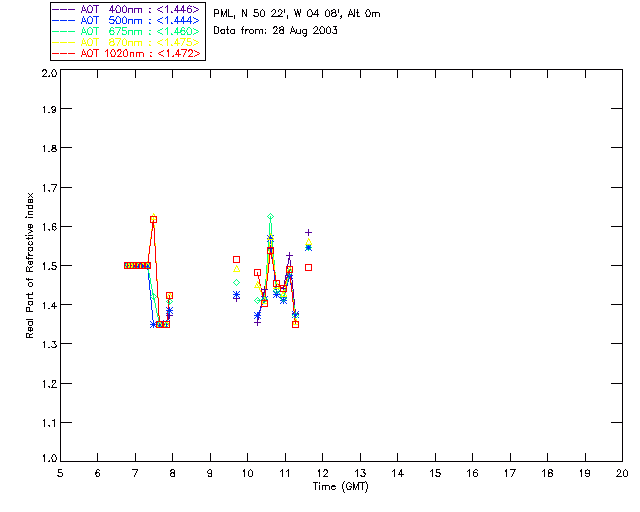Click the 1.8 y-axis tick label
Viewport: 640px width, 512px height.
[x=49, y=148]
